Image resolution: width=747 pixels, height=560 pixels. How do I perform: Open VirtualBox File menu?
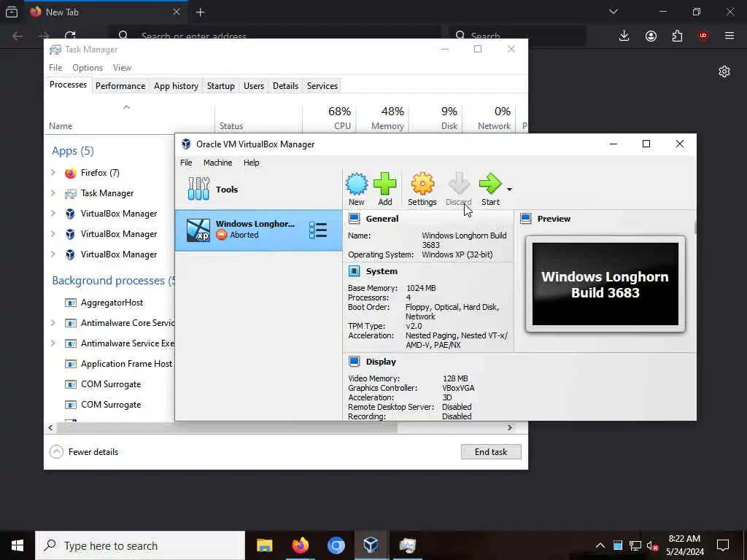[x=186, y=163]
